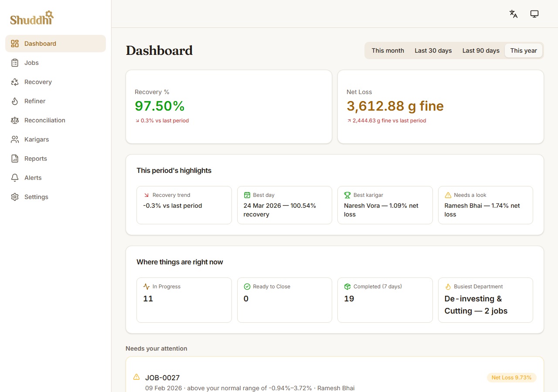Open Karigars list
558x392 pixels.
tap(55, 139)
